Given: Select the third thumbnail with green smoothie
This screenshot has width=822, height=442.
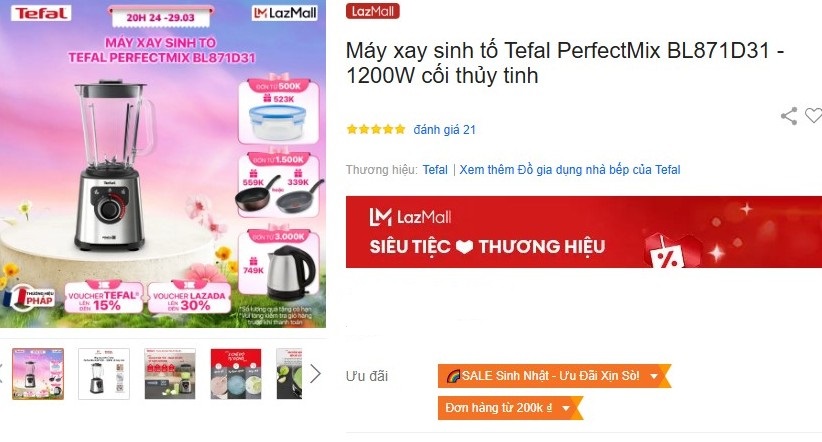Looking at the screenshot, I should coord(170,374).
